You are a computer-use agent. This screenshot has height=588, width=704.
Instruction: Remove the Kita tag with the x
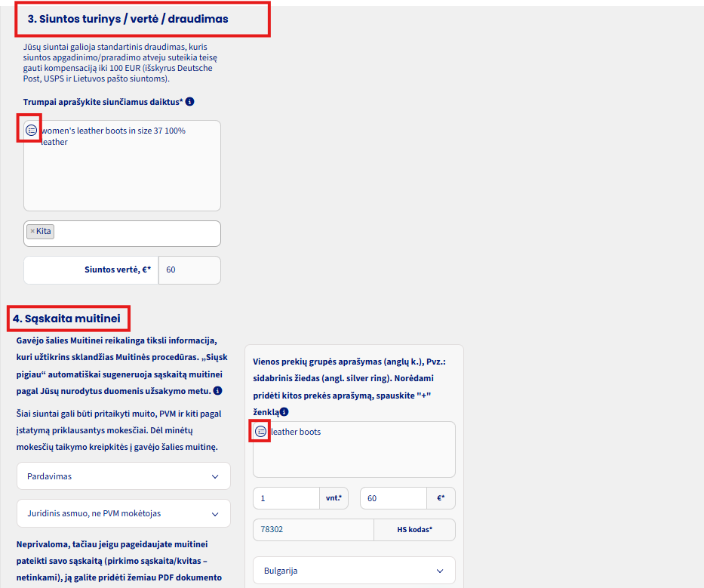click(x=32, y=231)
